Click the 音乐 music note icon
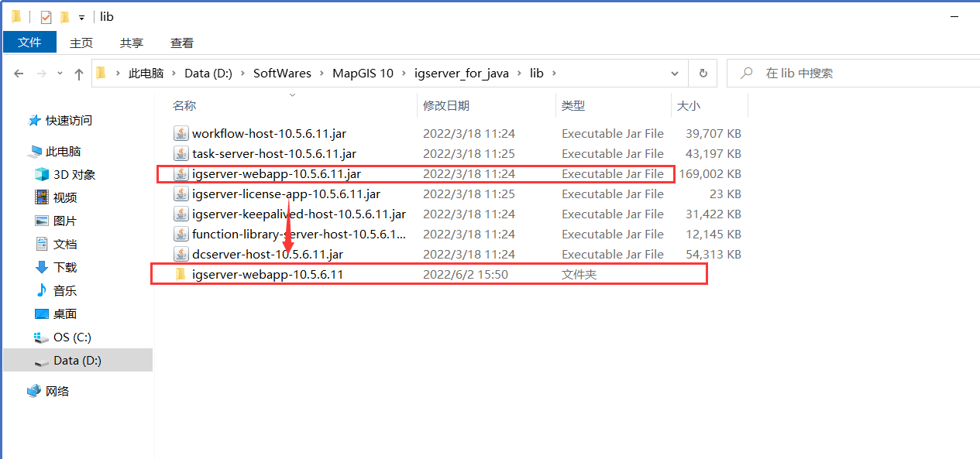Screen dimensions: 980x459 point(42,290)
